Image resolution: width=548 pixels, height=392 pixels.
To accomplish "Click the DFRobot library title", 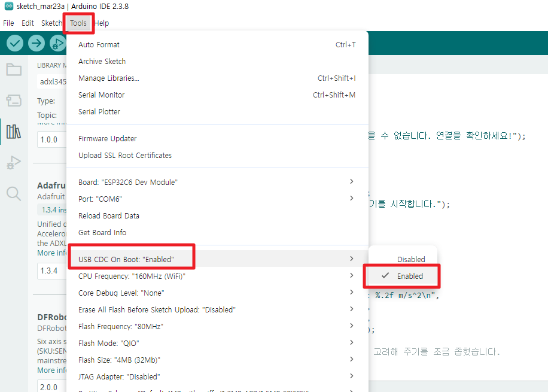I will [x=51, y=317].
